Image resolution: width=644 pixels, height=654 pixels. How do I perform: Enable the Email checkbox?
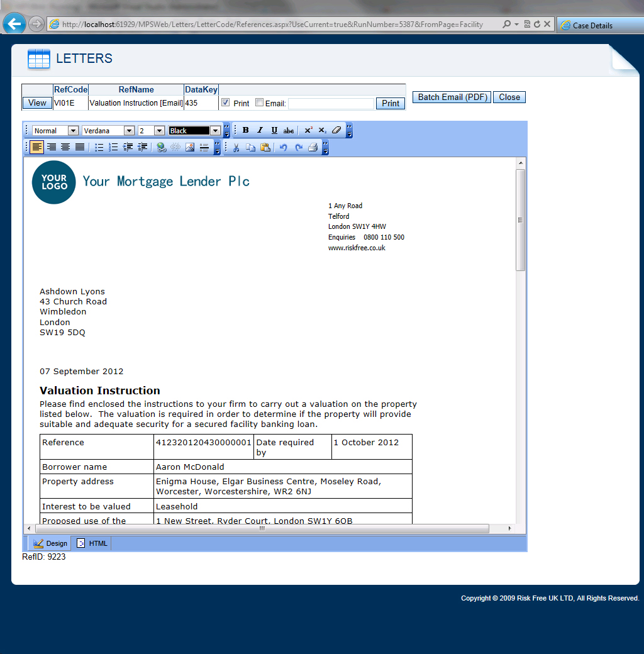pyautogui.click(x=259, y=103)
